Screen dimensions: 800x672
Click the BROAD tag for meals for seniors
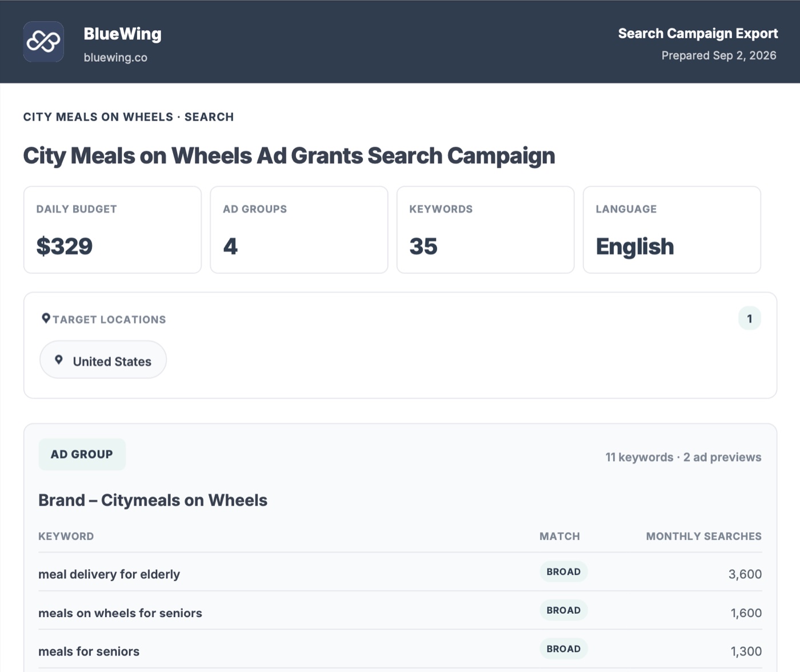click(x=563, y=649)
